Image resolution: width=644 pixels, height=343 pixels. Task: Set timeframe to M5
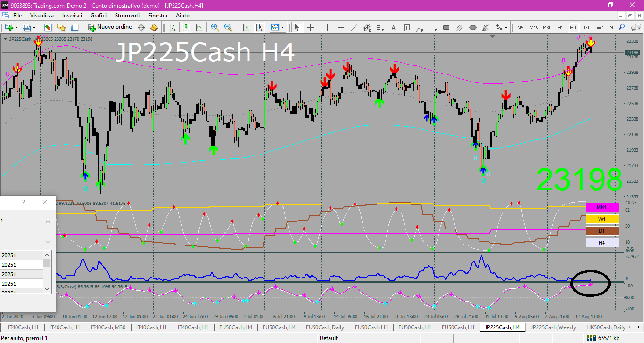(x=520, y=27)
